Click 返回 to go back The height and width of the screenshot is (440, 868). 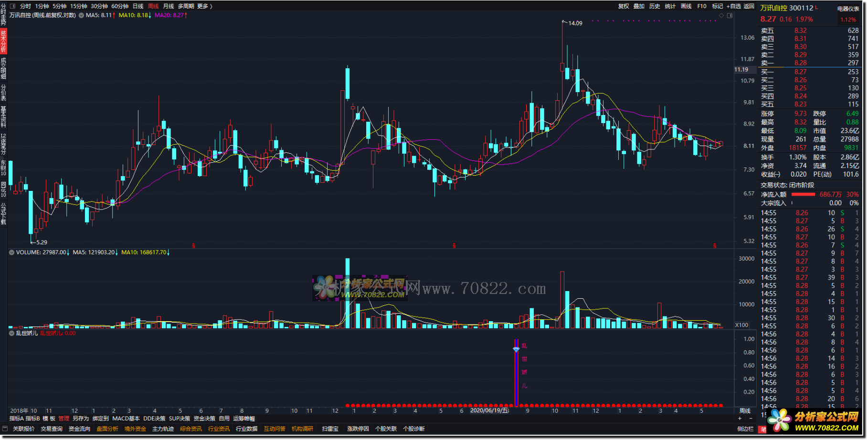[x=749, y=6]
